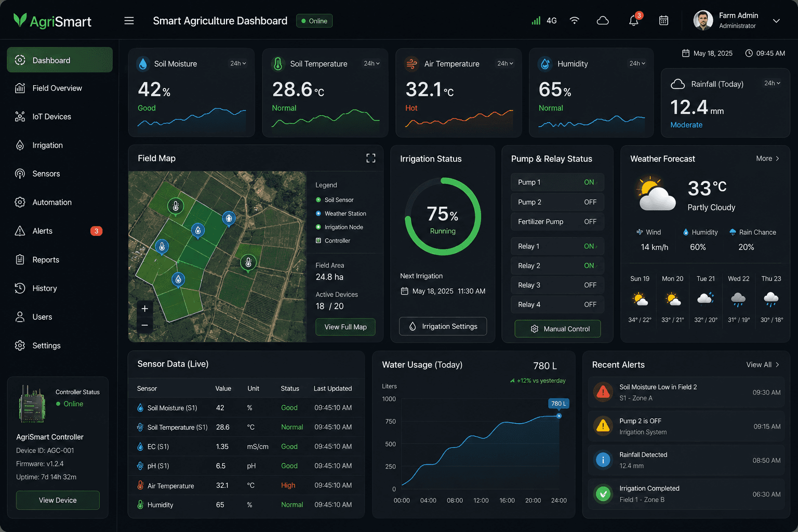Screen dimensions: 798x532
Task: Open the yellow Pump 2 warning icon
Action: click(603, 426)
